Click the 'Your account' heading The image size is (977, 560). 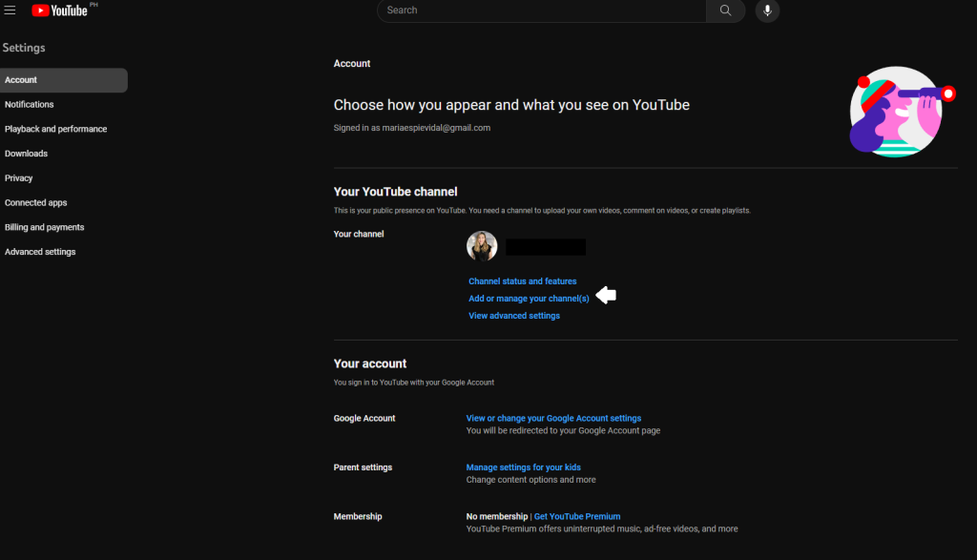(x=369, y=363)
